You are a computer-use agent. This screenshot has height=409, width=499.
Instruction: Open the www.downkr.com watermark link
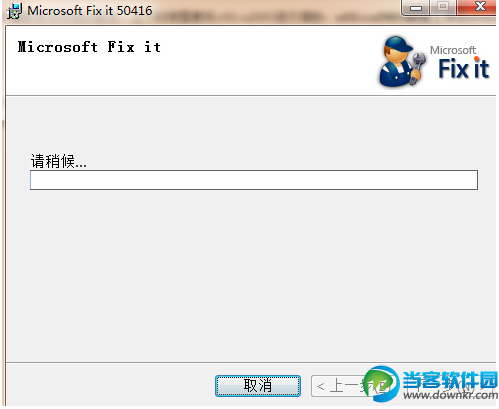[450, 395]
